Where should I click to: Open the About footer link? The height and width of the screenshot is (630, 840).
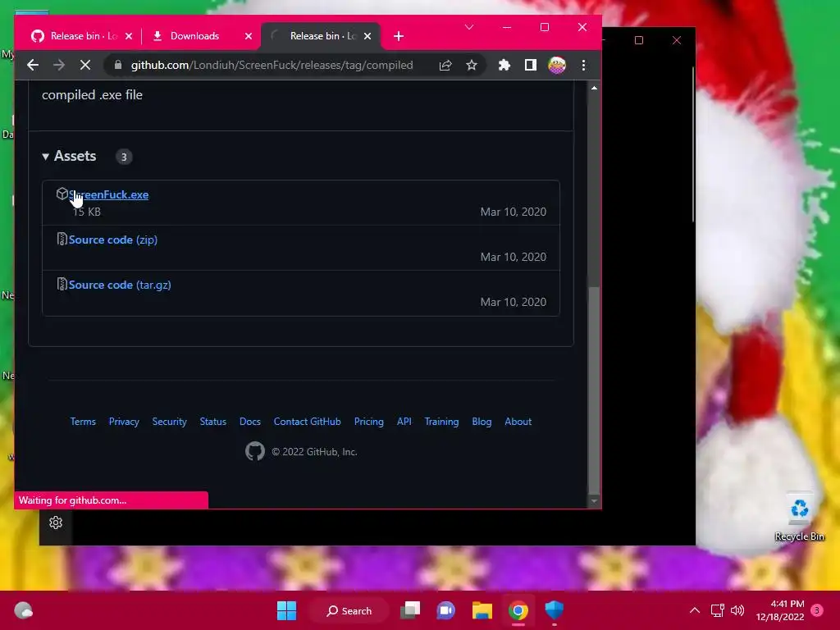(518, 422)
